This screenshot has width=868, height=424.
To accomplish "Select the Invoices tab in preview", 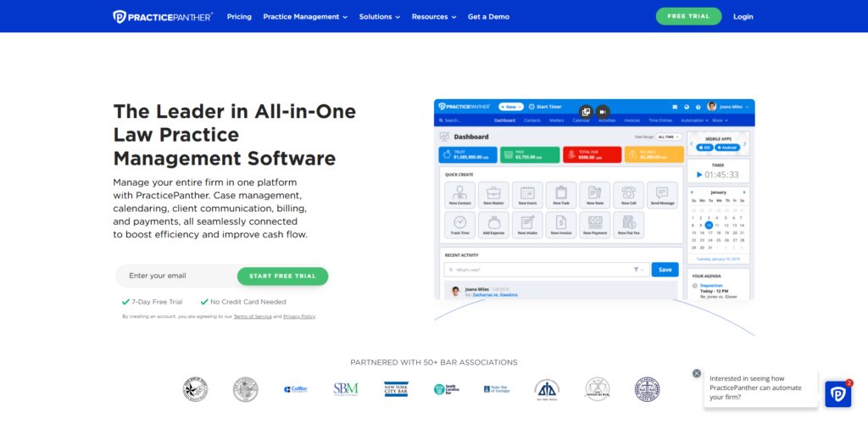I will (632, 120).
